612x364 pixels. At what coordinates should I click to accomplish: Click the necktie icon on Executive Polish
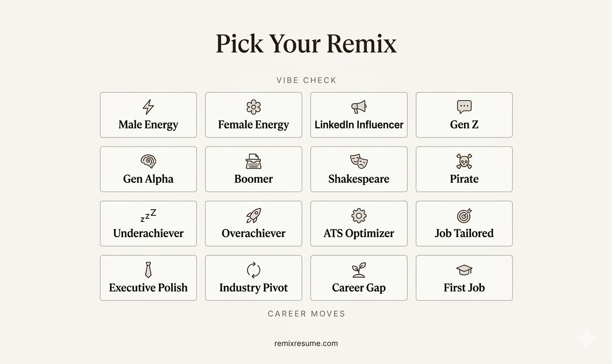click(148, 269)
